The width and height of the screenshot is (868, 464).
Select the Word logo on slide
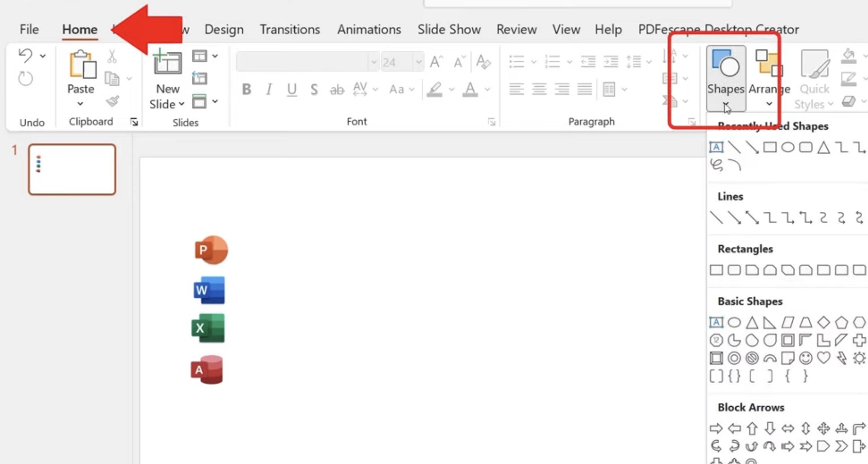tap(209, 290)
